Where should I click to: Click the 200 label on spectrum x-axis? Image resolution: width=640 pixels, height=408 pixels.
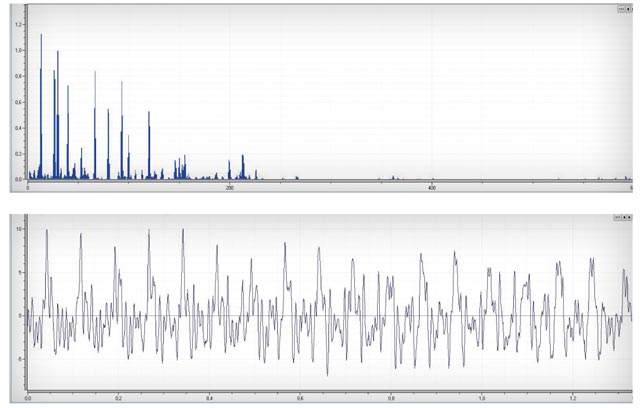pos(230,188)
